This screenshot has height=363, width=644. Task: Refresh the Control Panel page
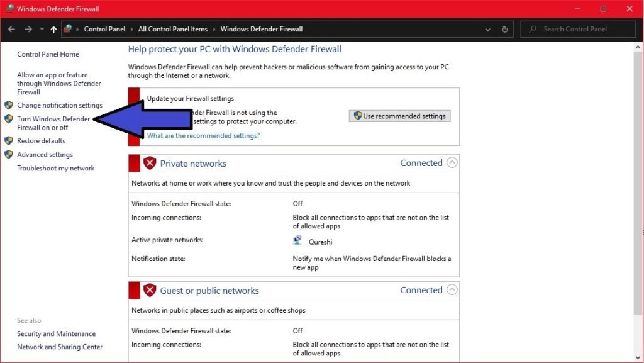pos(504,30)
